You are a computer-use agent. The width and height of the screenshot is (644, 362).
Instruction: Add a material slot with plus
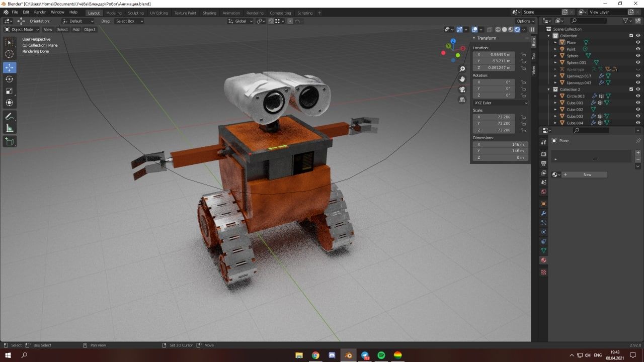[638, 153]
